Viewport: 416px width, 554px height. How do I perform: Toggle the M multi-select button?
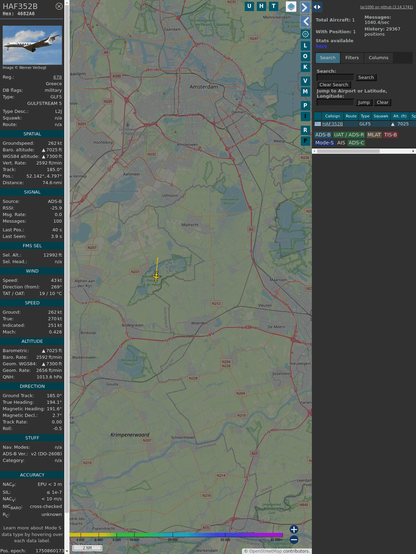point(305,92)
